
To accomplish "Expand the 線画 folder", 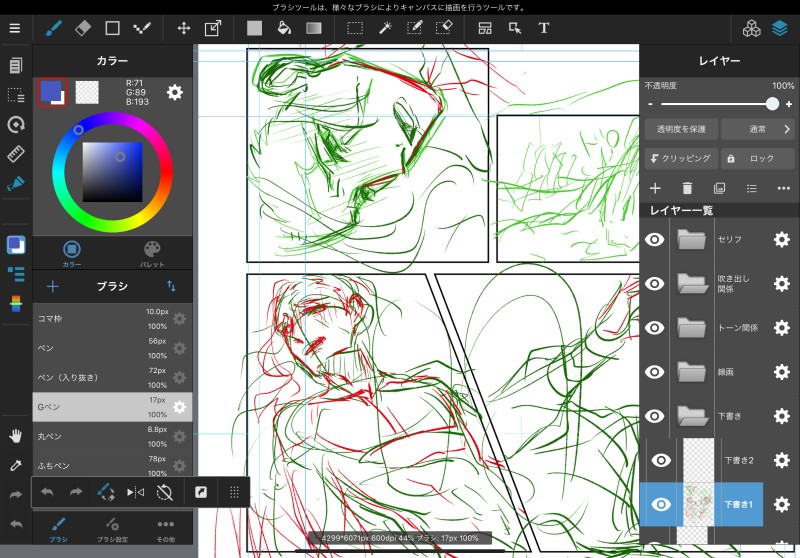I will (x=692, y=372).
